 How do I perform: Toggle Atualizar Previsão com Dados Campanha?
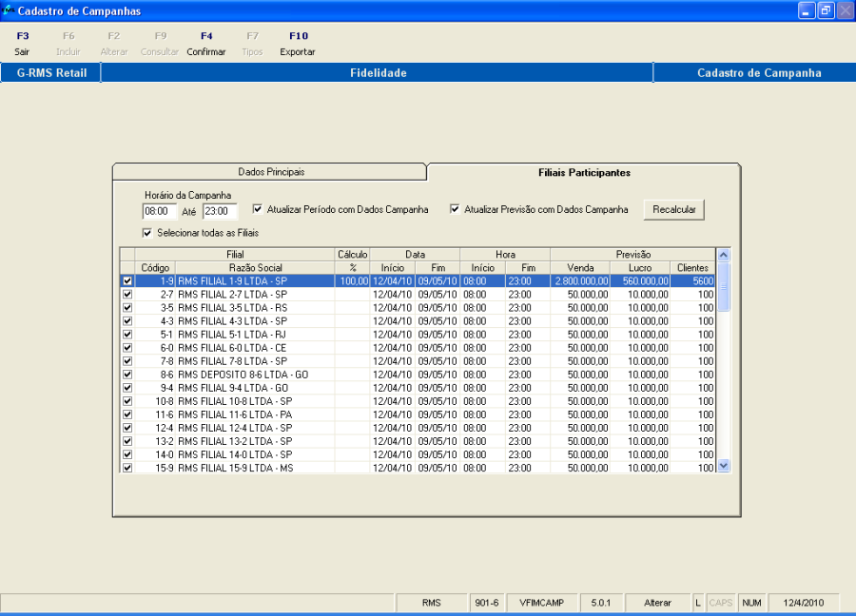[x=455, y=209]
